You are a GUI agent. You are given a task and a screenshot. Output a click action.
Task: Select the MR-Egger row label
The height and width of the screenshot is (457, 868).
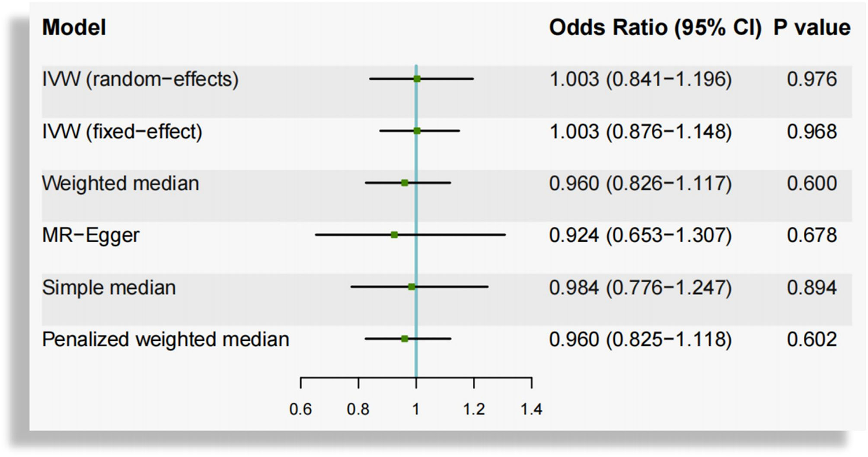pos(91,235)
